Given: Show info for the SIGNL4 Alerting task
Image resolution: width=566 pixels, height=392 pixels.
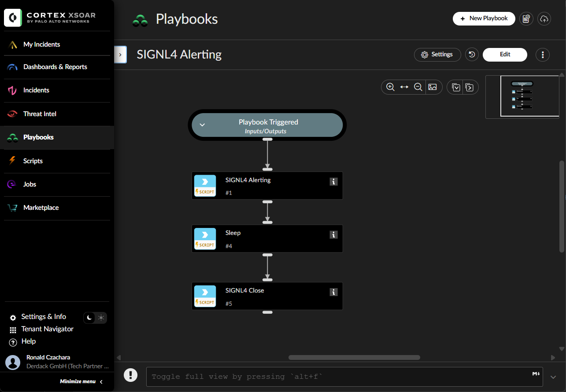Looking at the screenshot, I should pos(333,181).
